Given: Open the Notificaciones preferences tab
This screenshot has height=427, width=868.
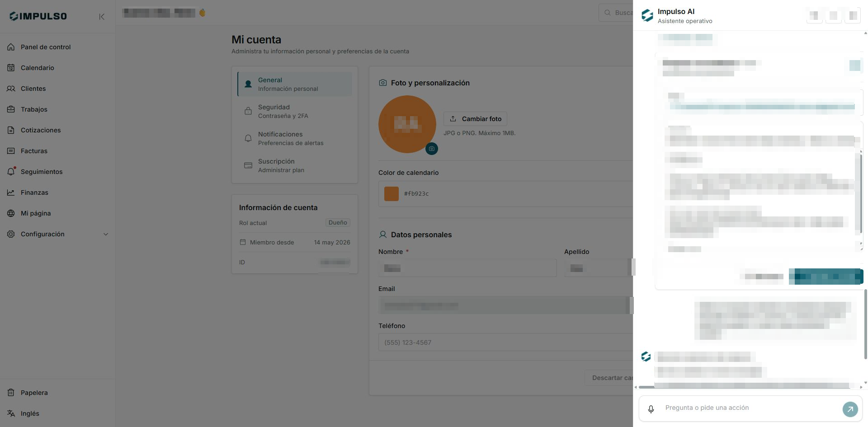Looking at the screenshot, I should pyautogui.click(x=295, y=138).
